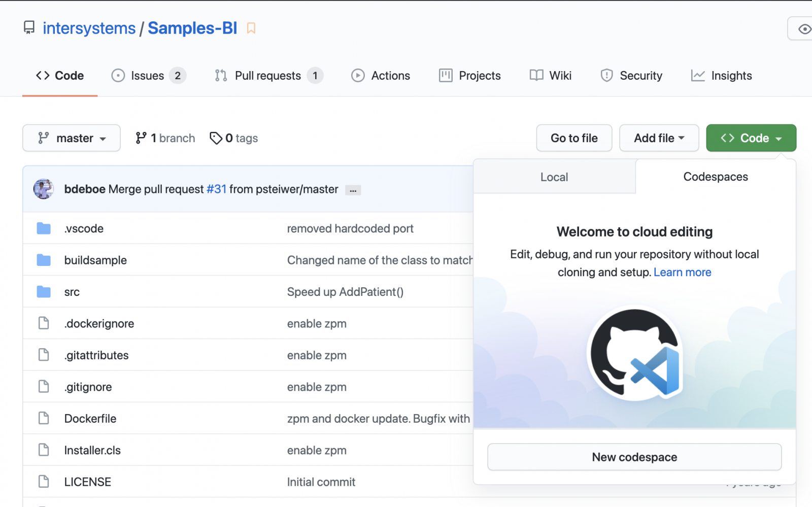Open the master branch dropdown
812x507 pixels.
(x=72, y=138)
